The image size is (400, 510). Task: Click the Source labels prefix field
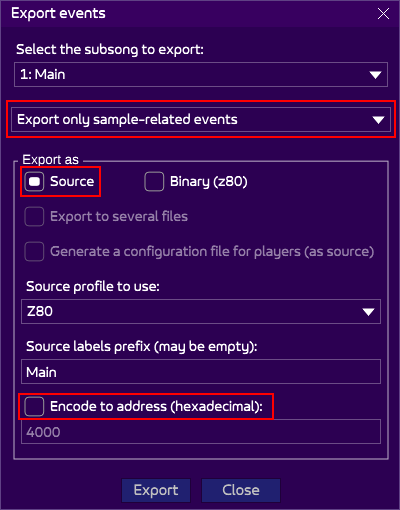pos(201,372)
